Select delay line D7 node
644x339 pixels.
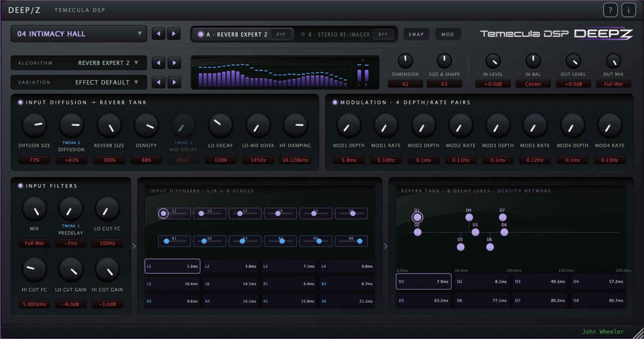coord(502,217)
